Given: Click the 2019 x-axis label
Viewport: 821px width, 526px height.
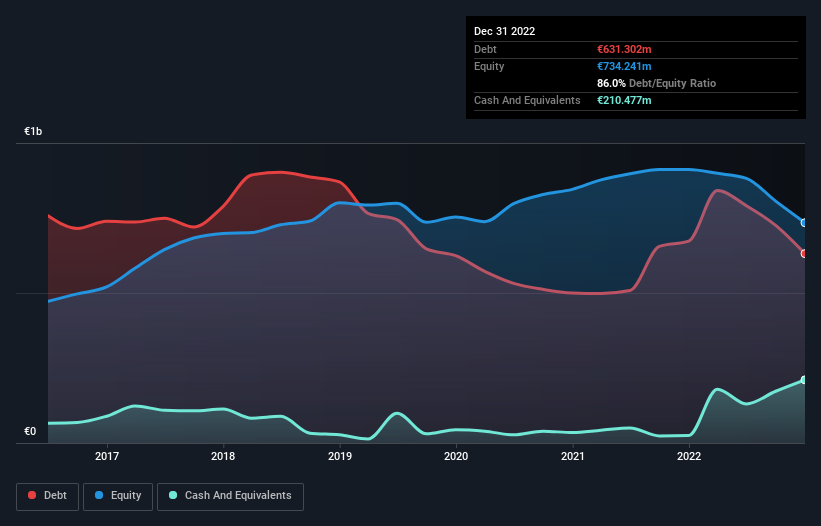Looking at the screenshot, I should tap(340, 456).
